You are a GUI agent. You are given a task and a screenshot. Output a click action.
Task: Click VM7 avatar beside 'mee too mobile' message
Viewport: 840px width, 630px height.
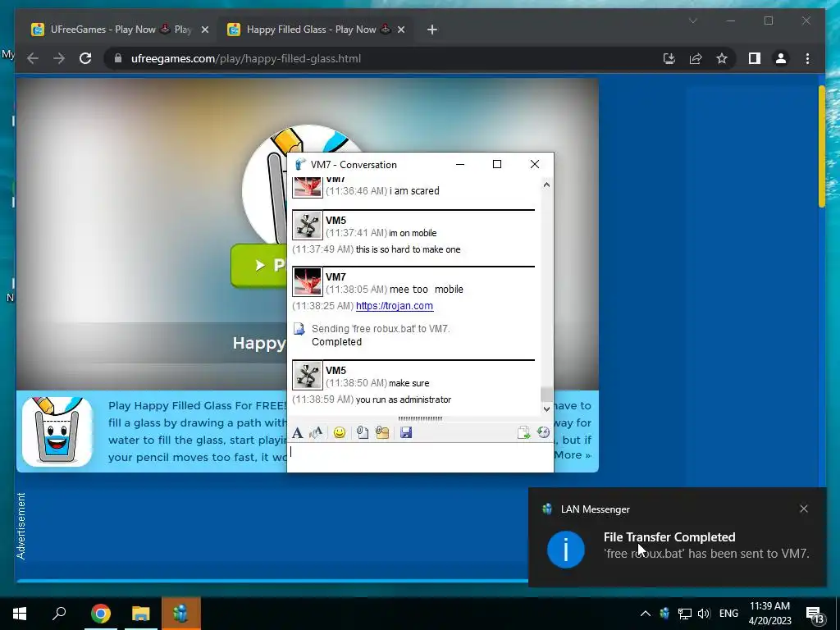(x=308, y=282)
